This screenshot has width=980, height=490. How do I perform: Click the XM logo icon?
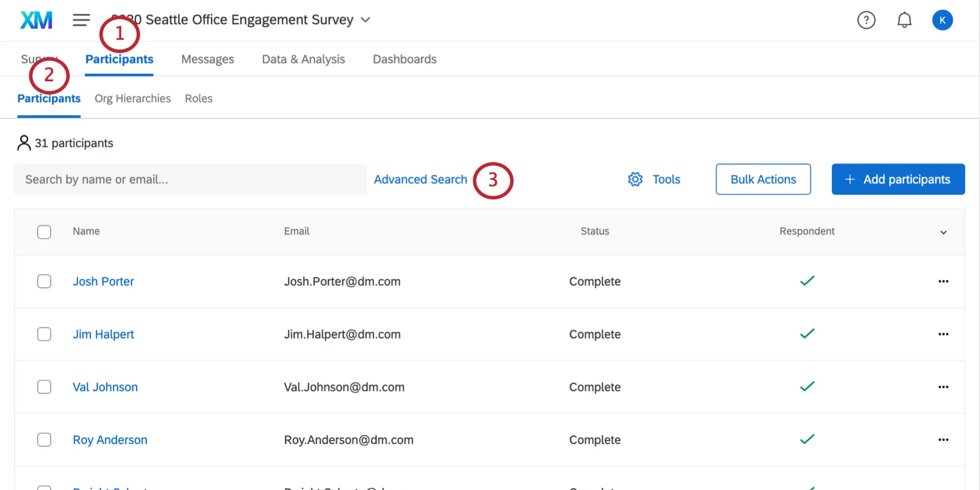pos(36,20)
